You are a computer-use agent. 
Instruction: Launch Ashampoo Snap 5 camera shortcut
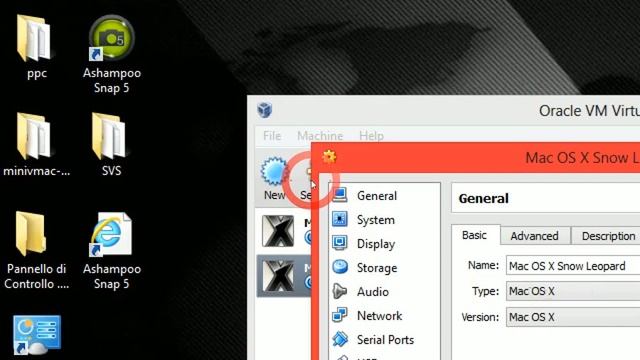pyautogui.click(x=111, y=38)
